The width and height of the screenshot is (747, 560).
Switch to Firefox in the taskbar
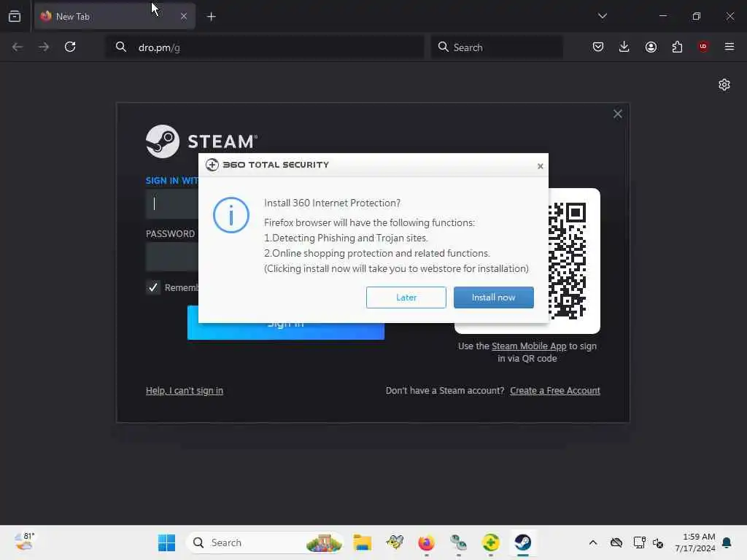pos(426,542)
